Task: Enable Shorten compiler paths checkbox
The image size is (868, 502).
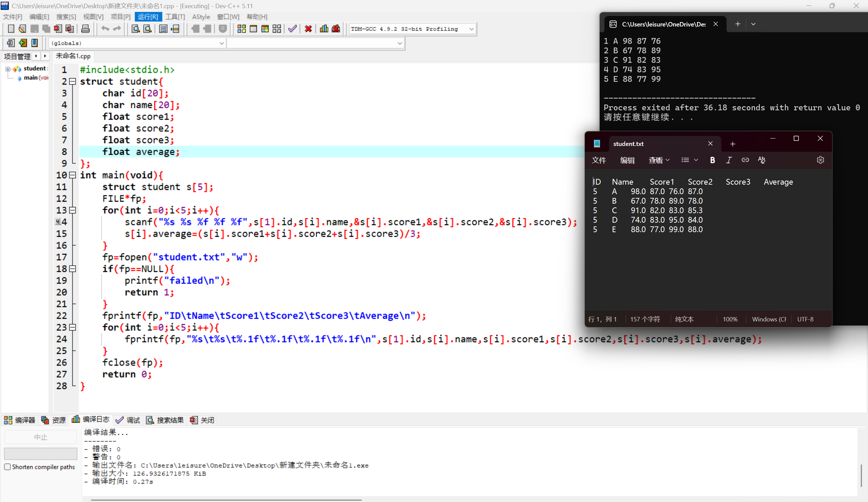Action: (x=7, y=467)
